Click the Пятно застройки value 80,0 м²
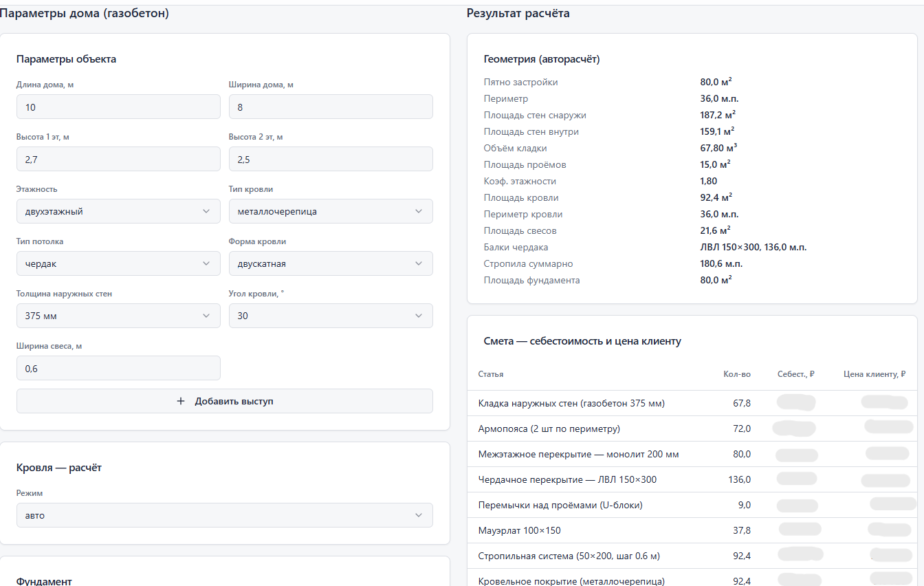The height and width of the screenshot is (586, 924). pos(716,82)
